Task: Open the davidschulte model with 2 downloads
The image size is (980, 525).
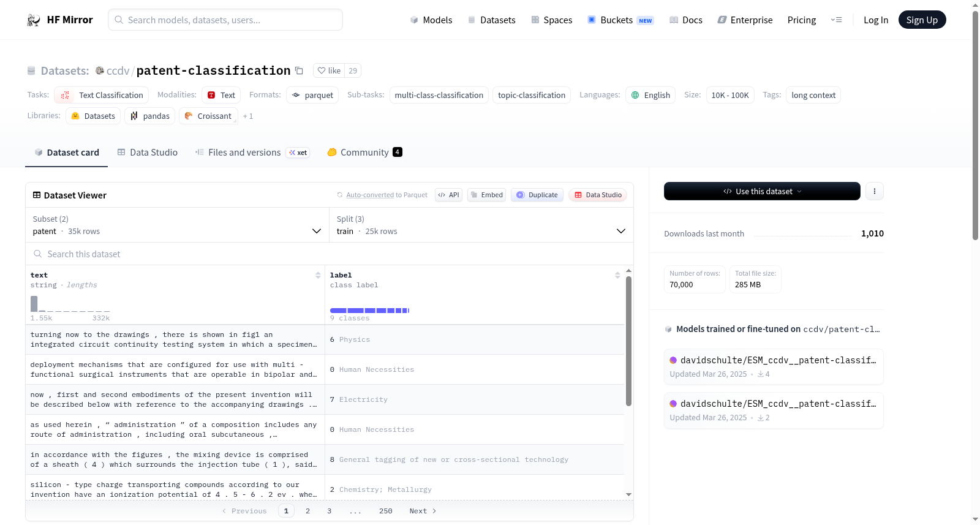Action: coord(774,410)
